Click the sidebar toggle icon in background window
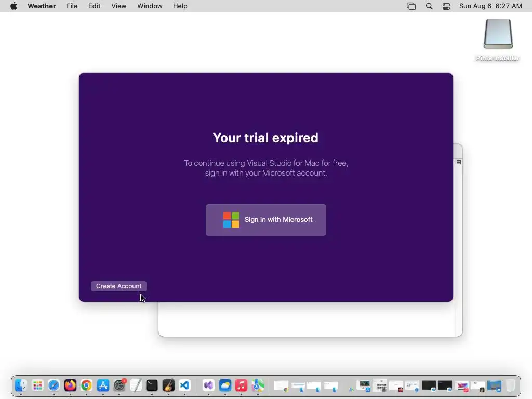 (458, 162)
